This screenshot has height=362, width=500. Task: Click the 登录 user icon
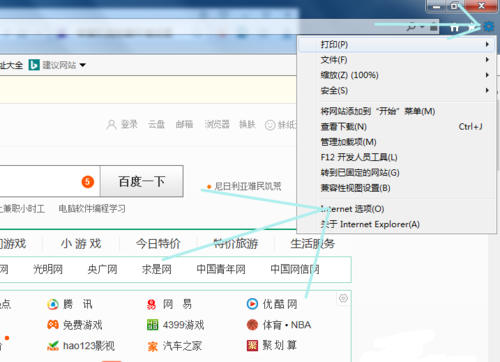coord(111,125)
